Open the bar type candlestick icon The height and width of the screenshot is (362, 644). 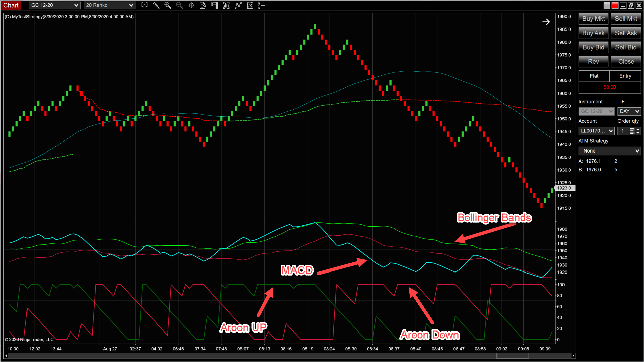click(x=144, y=5)
